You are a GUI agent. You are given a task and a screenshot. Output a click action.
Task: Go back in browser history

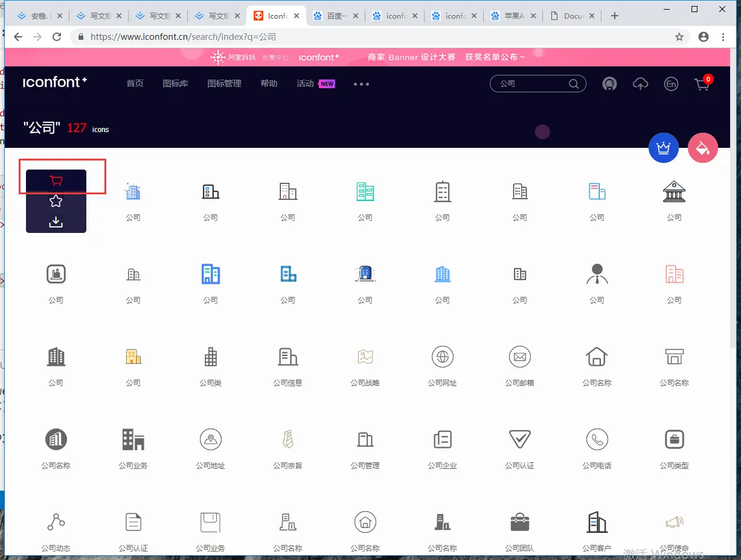click(x=18, y=37)
